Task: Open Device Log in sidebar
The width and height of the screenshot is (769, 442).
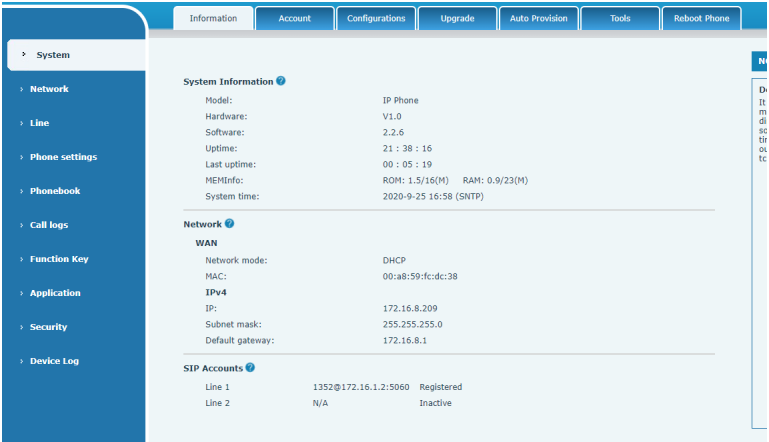Action: (x=54, y=361)
